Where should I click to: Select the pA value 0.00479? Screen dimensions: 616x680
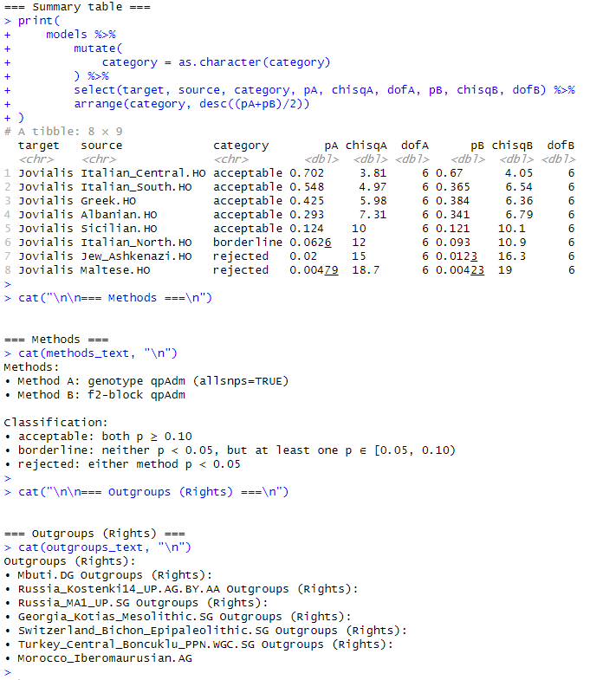314,270
